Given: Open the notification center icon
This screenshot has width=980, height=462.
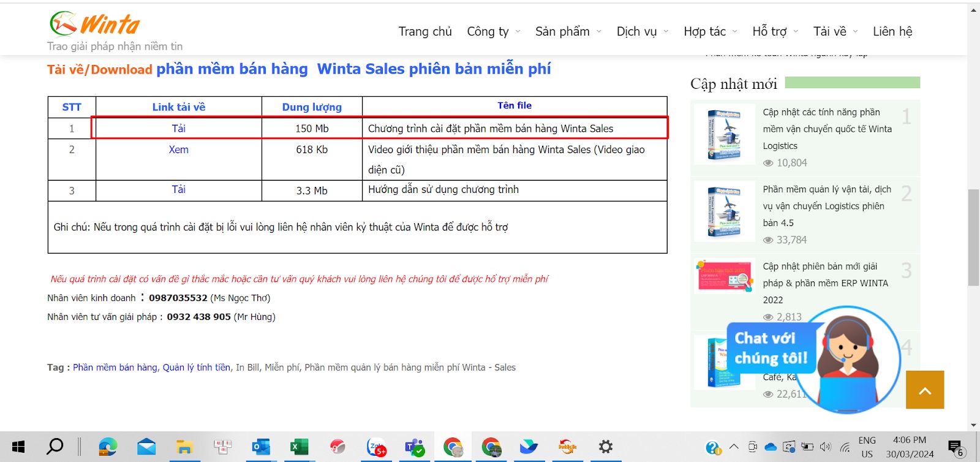Looking at the screenshot, I should [956, 448].
